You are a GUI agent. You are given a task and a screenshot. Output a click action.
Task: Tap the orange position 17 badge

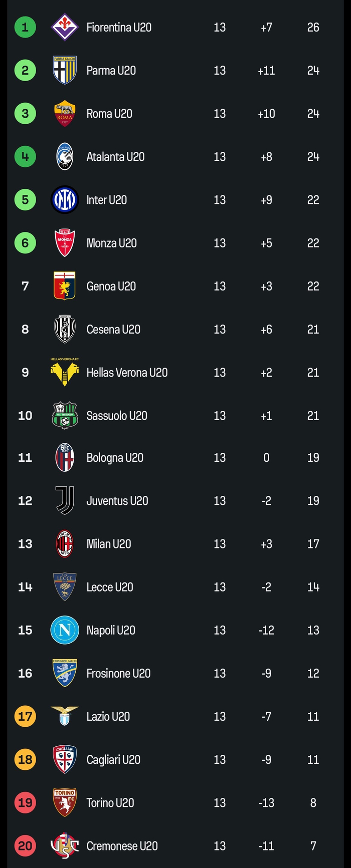[25, 716]
